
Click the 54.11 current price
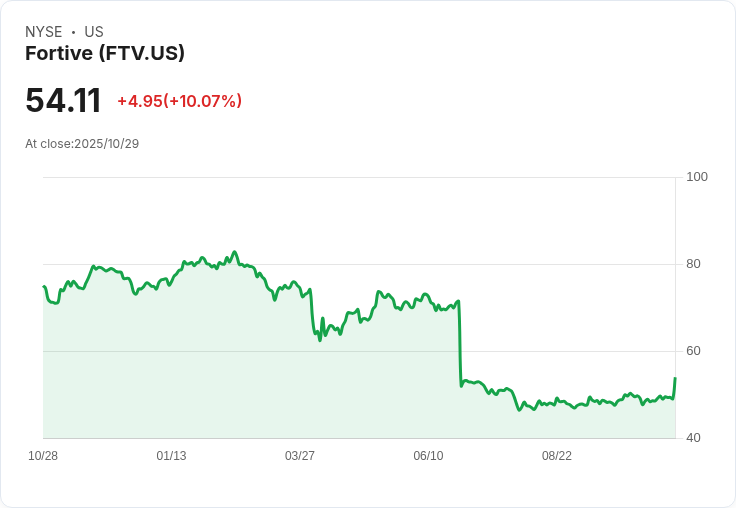63,100
